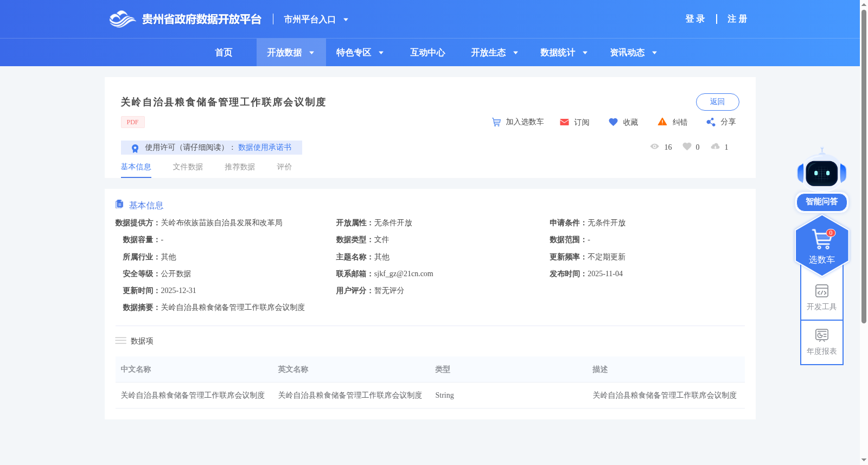This screenshot has height=465, width=868.
Task: Switch to the 文件数据 tab
Action: 188,167
